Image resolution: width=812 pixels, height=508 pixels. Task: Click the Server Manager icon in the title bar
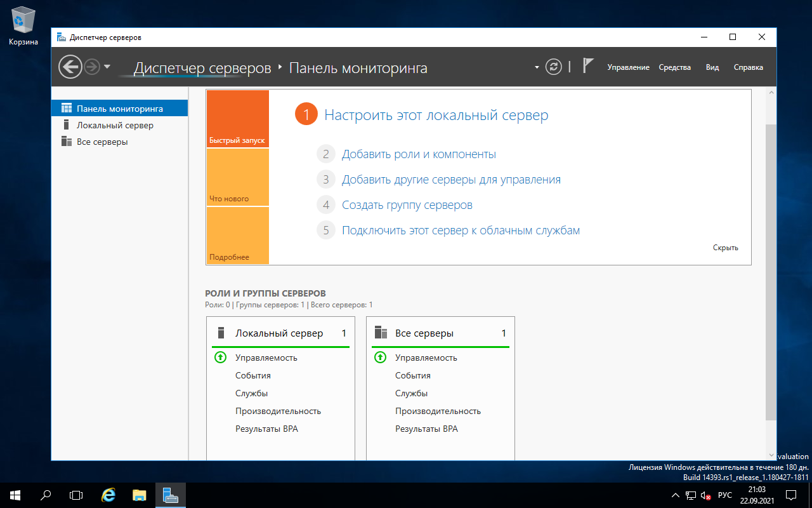(x=61, y=37)
